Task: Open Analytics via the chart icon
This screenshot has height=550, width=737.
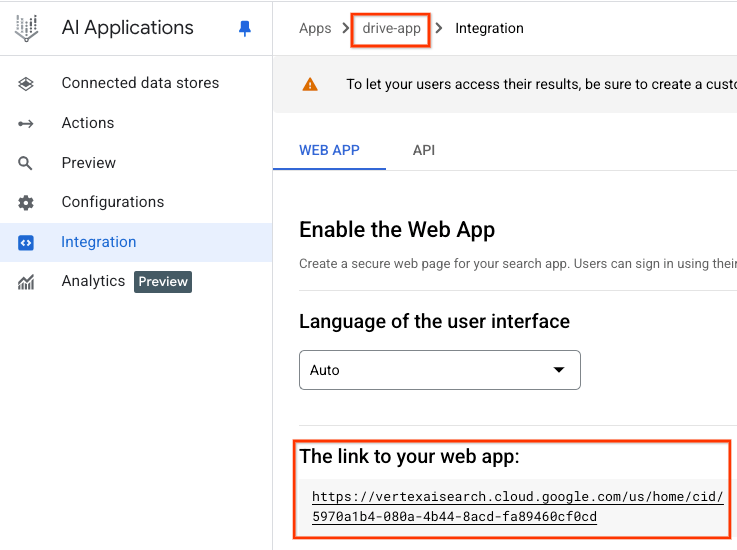Action: (26, 282)
